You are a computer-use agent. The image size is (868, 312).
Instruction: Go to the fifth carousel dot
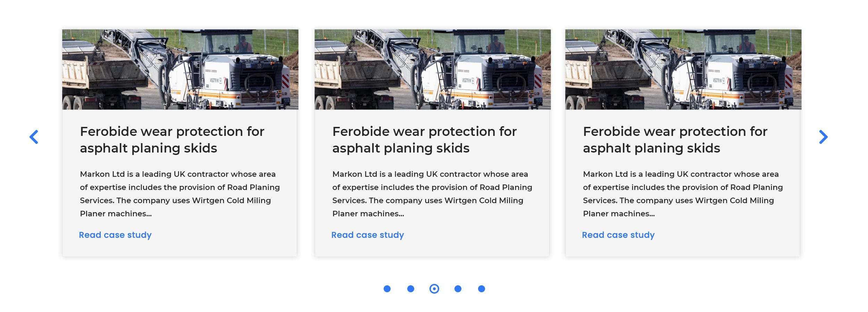coord(481,289)
